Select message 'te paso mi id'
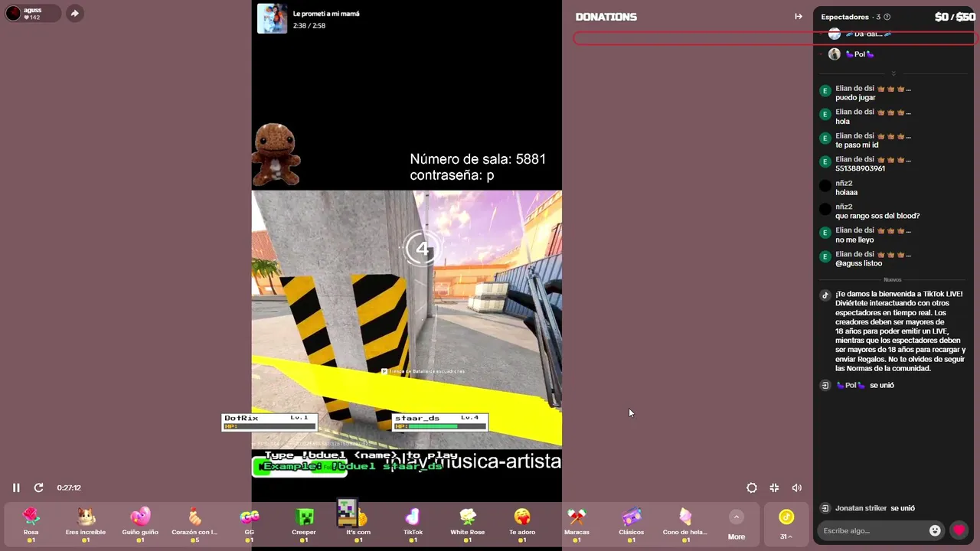Screen dimensions: 980x551 (x=857, y=145)
